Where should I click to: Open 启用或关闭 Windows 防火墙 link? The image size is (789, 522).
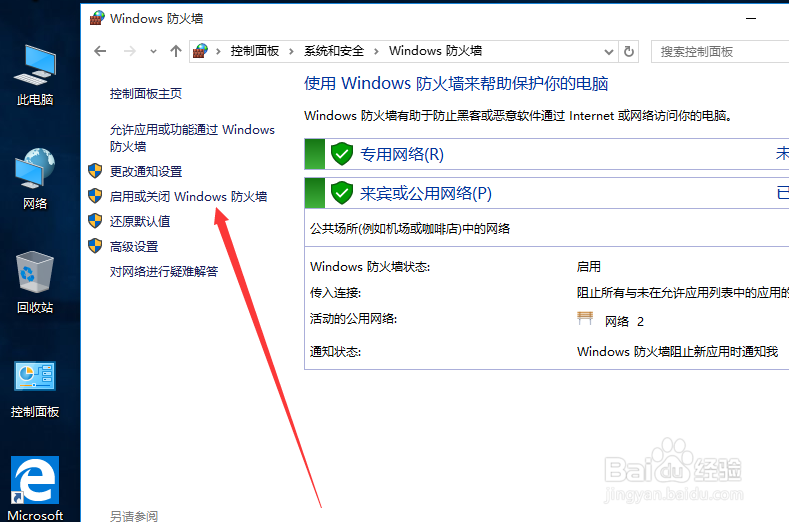coord(188,196)
